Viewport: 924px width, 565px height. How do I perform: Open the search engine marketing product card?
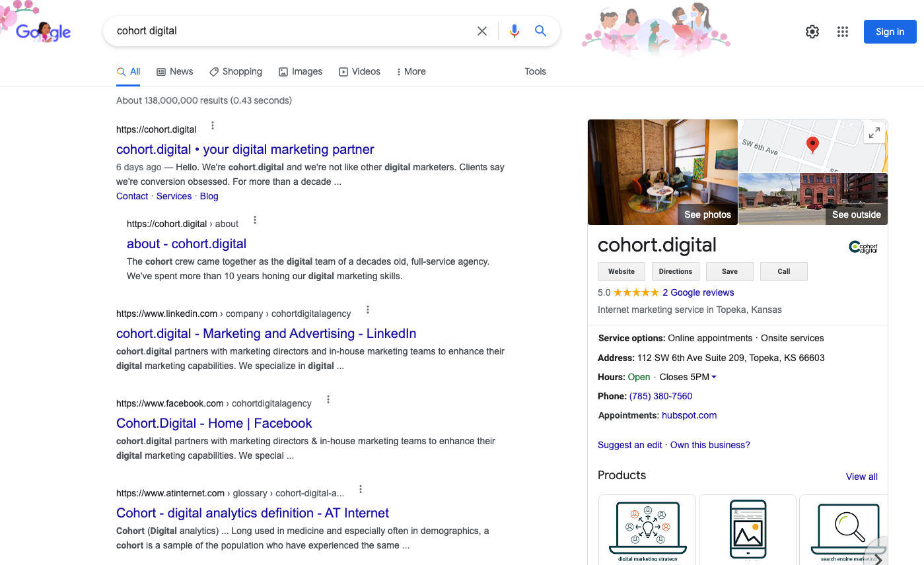pyautogui.click(x=843, y=530)
